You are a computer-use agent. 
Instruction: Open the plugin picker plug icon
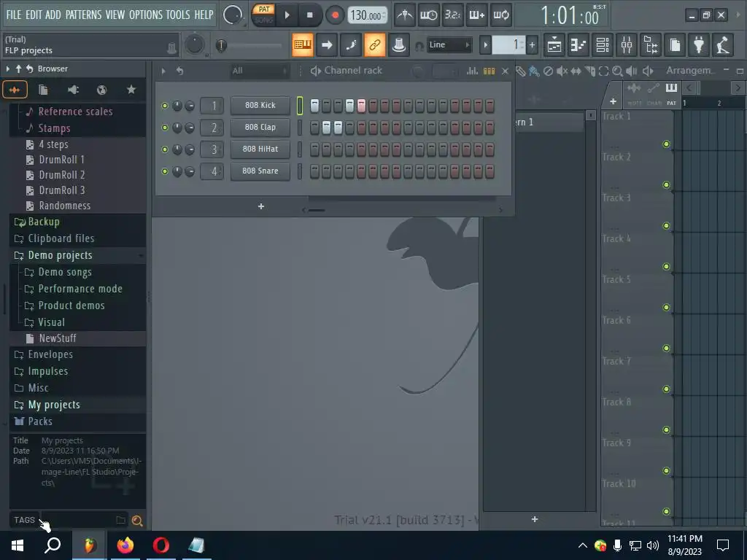699,44
